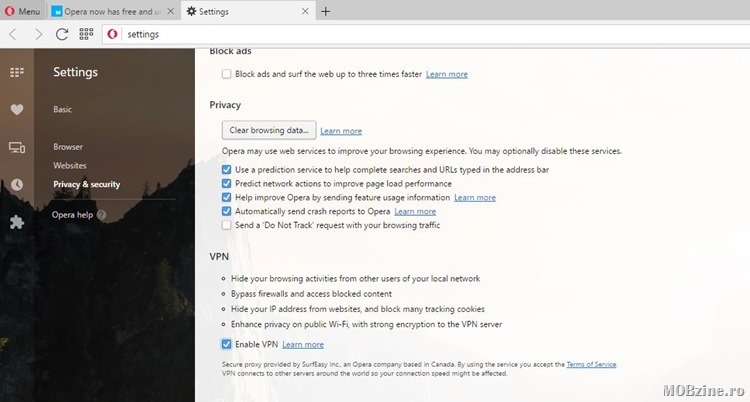The image size is (750, 402).
Task: Close the Settings tab
Action: point(305,11)
